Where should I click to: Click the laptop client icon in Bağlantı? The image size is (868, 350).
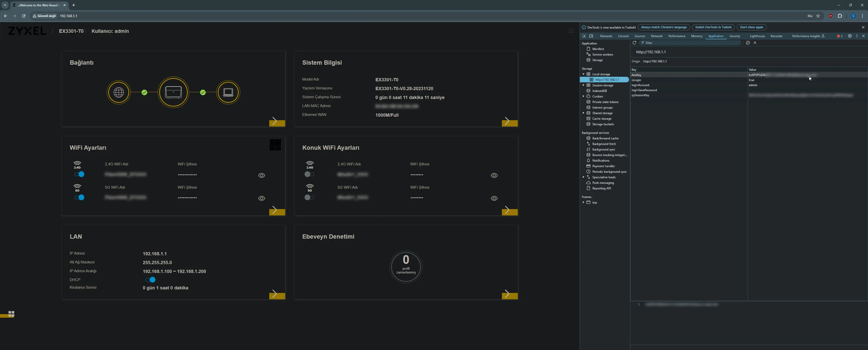(x=228, y=92)
